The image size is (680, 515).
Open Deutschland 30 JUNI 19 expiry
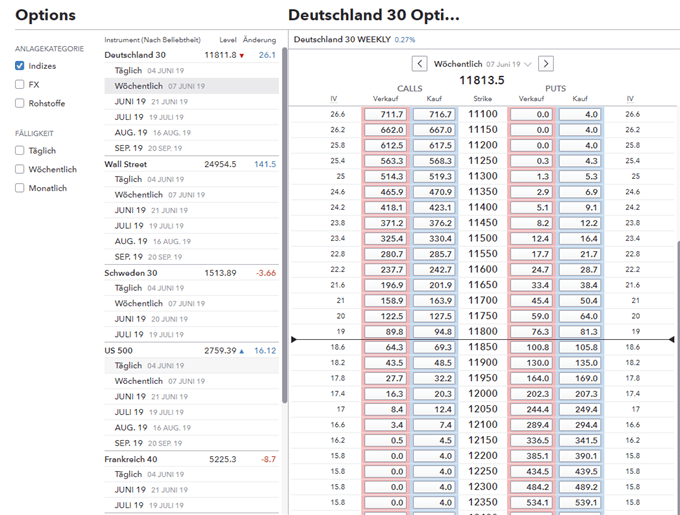pyautogui.click(x=191, y=101)
